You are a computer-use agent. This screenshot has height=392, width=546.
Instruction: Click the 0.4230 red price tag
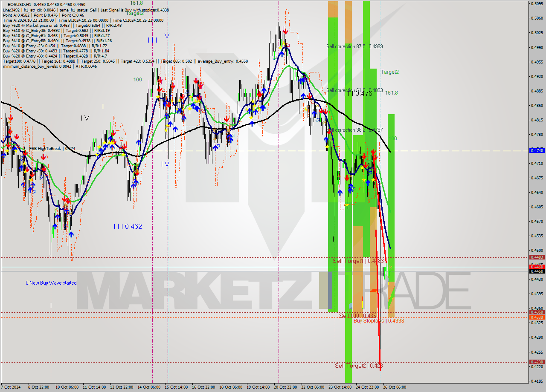click(x=537, y=362)
